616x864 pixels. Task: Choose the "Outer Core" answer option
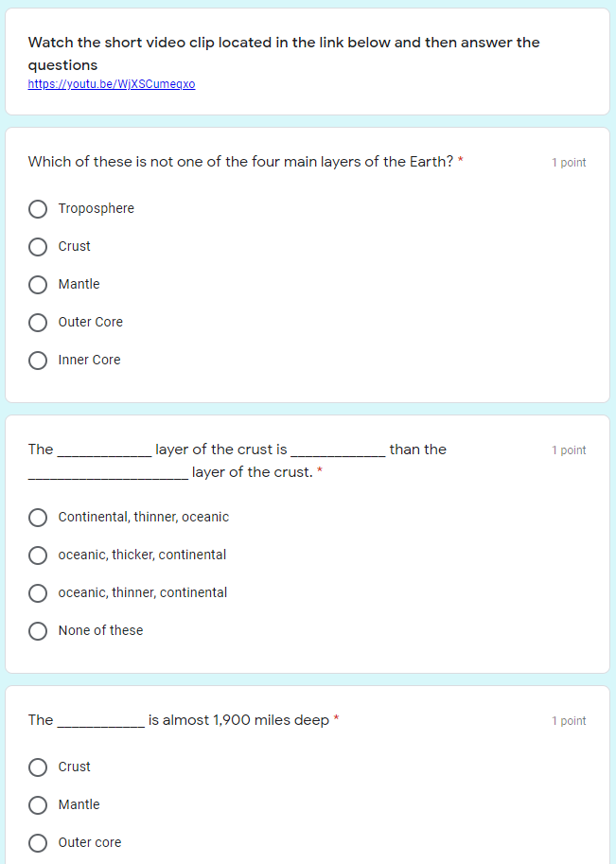coord(38,322)
